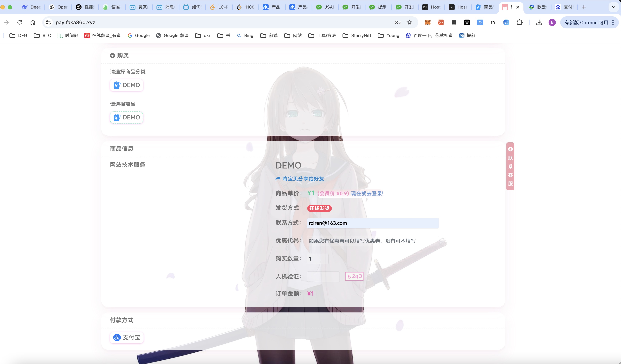The width and height of the screenshot is (621, 364).
Task: Open the Google bookmark
Action: click(x=139, y=36)
